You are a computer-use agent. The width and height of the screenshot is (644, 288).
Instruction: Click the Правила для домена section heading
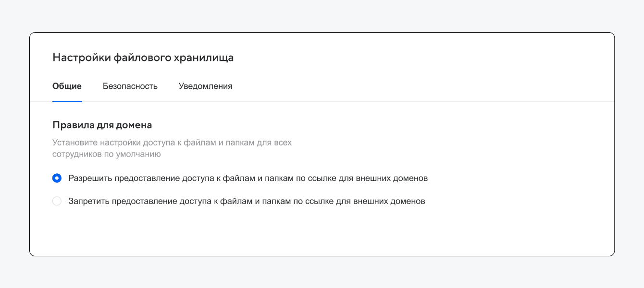pos(102,125)
